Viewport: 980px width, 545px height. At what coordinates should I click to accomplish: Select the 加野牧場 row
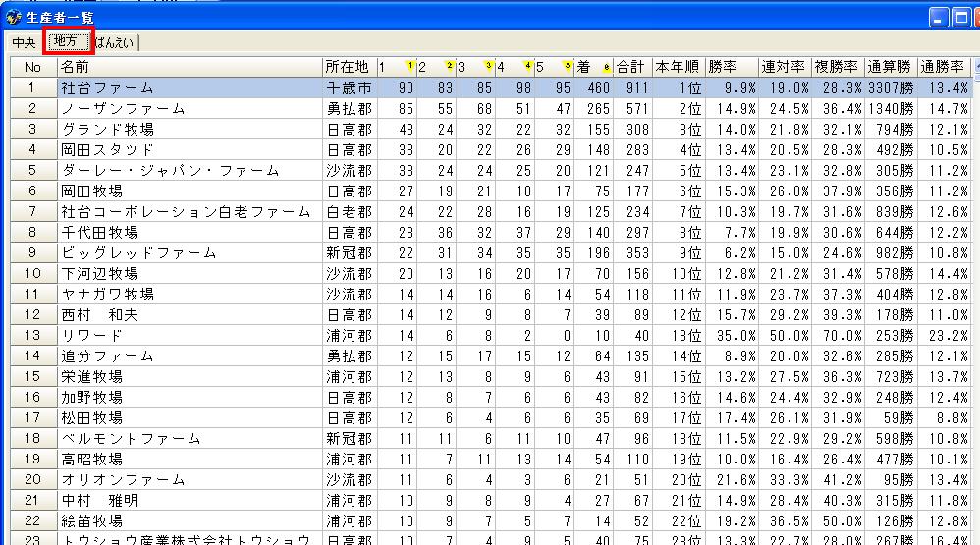pyautogui.click(x=491, y=398)
